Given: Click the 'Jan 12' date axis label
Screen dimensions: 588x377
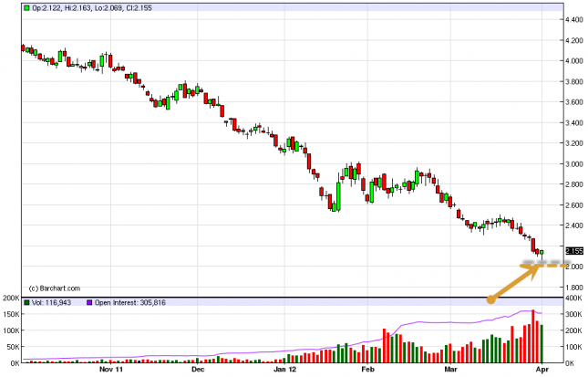Looking at the screenshot, I should point(284,370).
